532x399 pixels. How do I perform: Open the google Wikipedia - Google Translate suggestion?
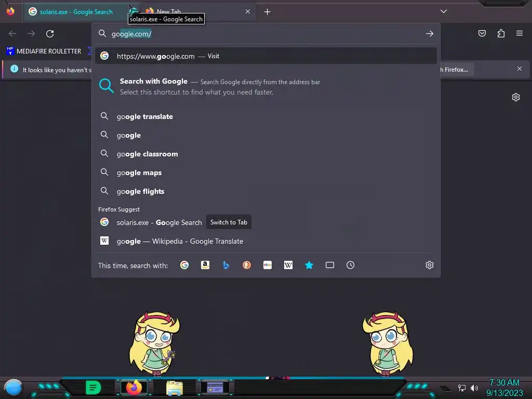click(266, 241)
